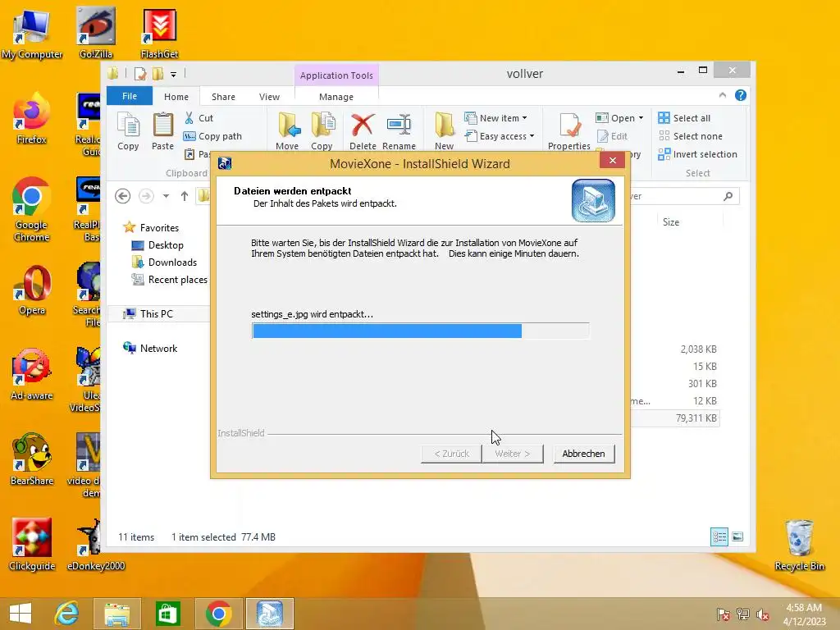Image resolution: width=840 pixels, height=630 pixels.
Task: Select This PC in navigation pane
Action: [158, 314]
